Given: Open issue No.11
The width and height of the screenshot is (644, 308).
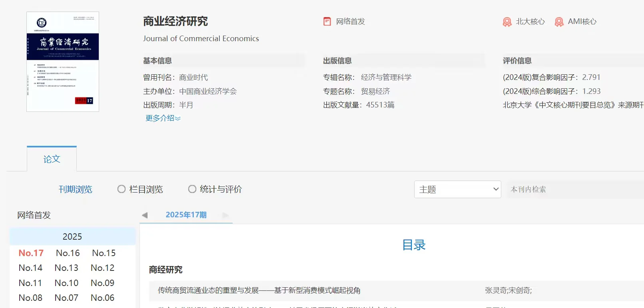Looking at the screenshot, I should pos(30,283).
